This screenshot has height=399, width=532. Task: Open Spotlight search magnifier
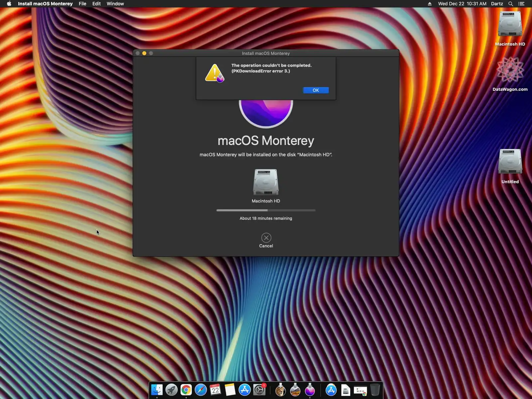pyautogui.click(x=511, y=4)
